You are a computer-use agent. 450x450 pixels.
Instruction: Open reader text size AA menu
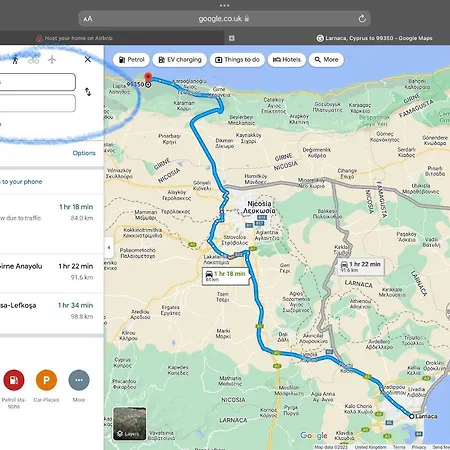[x=88, y=19]
